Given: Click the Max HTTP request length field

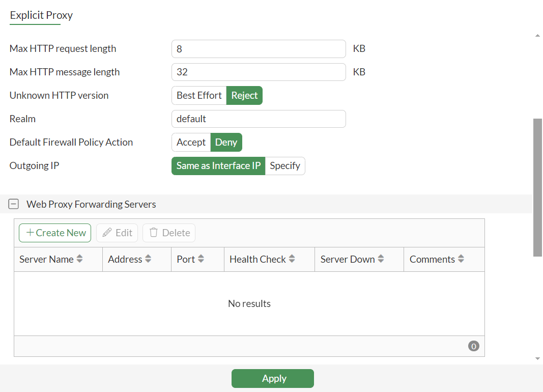Looking at the screenshot, I should [259, 49].
